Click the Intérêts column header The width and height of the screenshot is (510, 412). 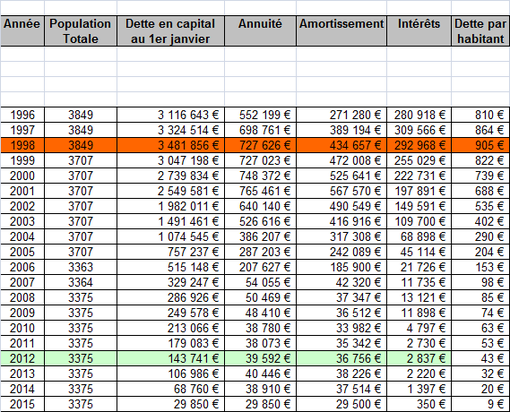[419, 31]
